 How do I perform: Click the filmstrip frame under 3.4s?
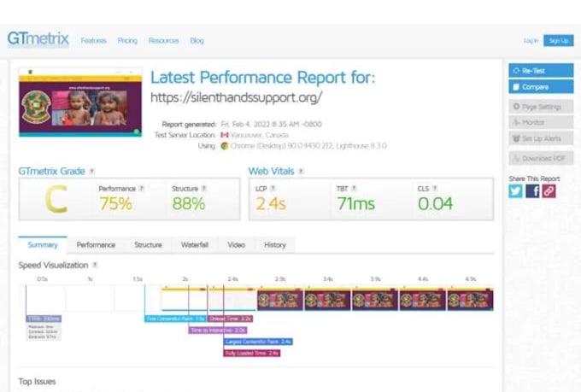point(327,299)
